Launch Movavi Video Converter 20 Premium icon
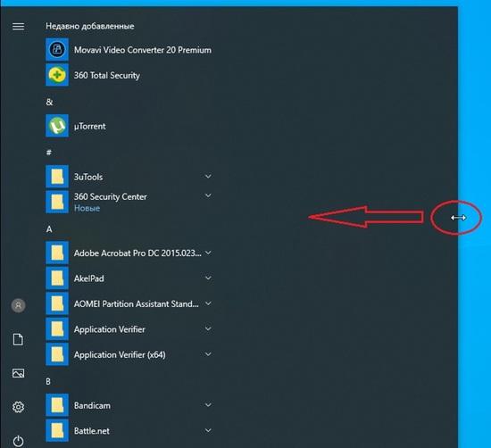 pyautogui.click(x=57, y=49)
